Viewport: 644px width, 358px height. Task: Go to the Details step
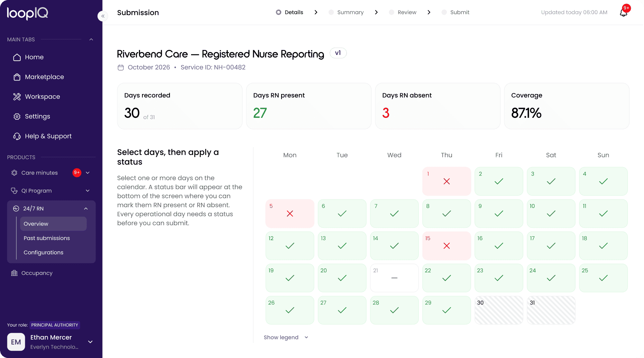coord(290,12)
